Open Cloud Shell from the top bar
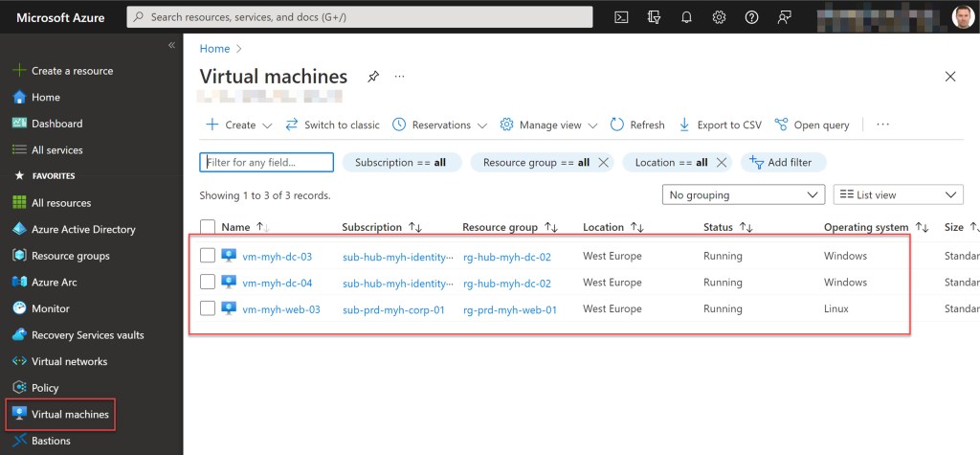 (621, 17)
